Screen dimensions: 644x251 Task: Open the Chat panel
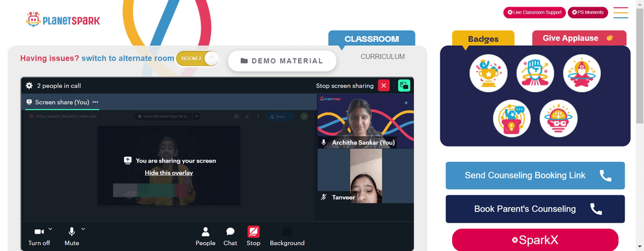(x=231, y=237)
